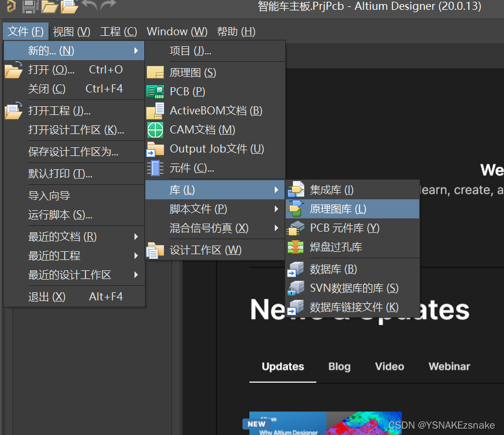Click the green board icon beside PCB (P)
The image size is (504, 435).
coord(155,92)
